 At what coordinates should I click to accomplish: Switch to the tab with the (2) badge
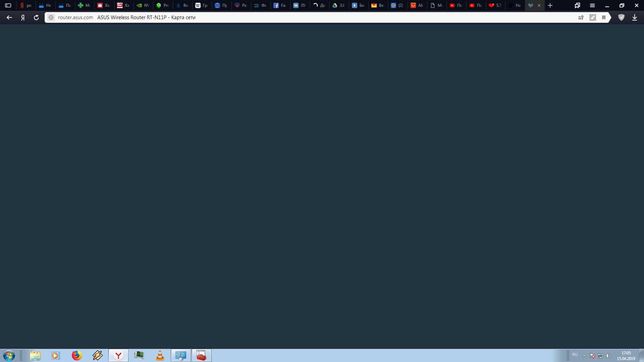pyautogui.click(x=397, y=6)
